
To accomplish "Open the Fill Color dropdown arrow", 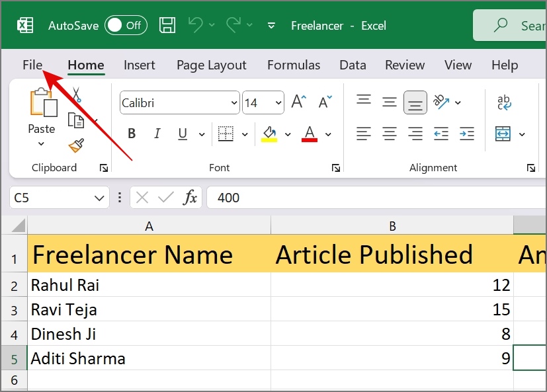I will 288,134.
